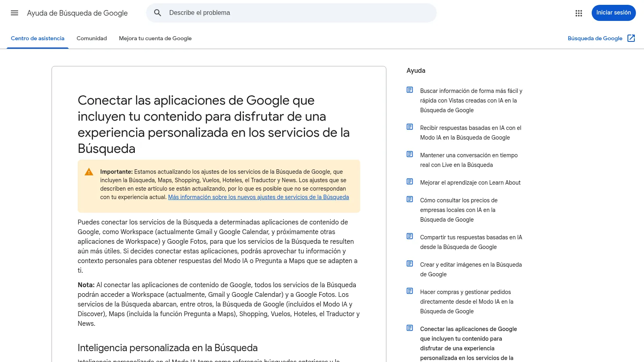Click article icon beside Hacer compras y gestionar pedidos
This screenshot has width=644, height=362.
click(x=410, y=291)
